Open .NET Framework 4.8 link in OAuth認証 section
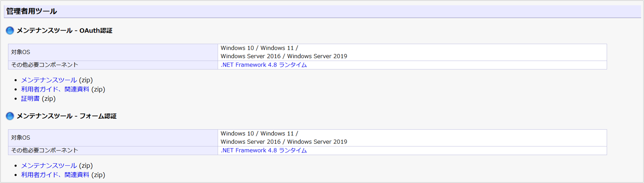The image size is (644, 183). [263, 65]
